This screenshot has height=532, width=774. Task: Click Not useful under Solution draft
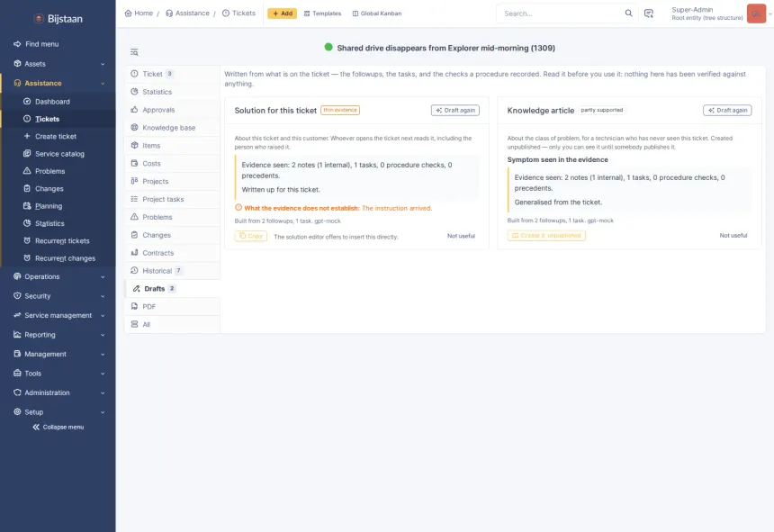pos(461,236)
